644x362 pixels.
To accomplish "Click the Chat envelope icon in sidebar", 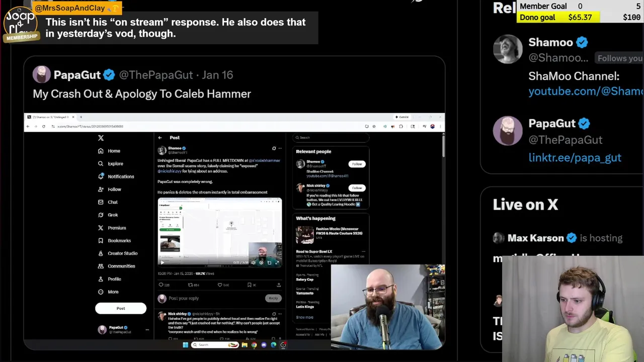I will [101, 202].
